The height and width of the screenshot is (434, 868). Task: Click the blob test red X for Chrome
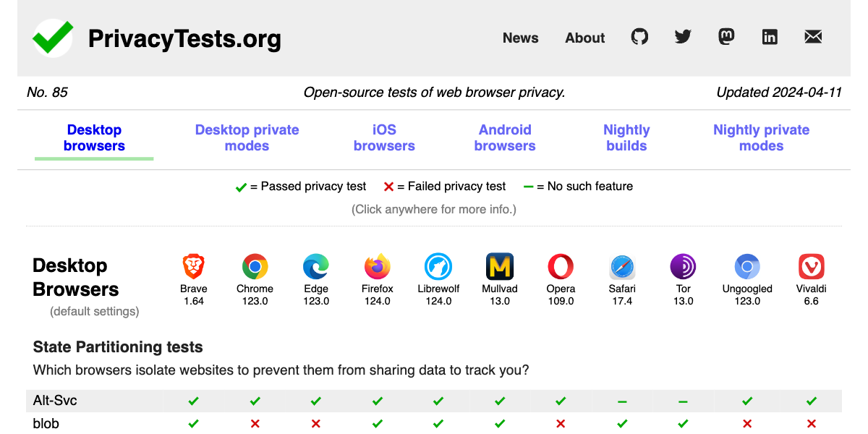255,424
